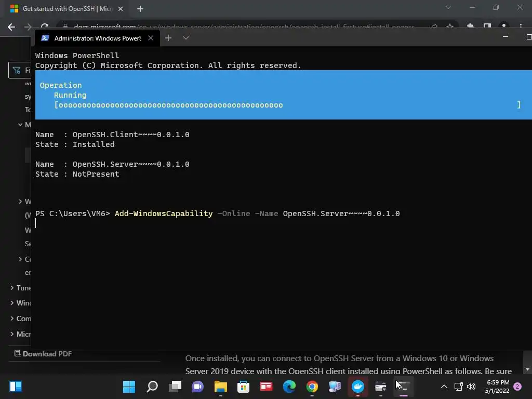532x399 pixels.
Task: Click the PowerShell copyright line
Action: [168, 65]
